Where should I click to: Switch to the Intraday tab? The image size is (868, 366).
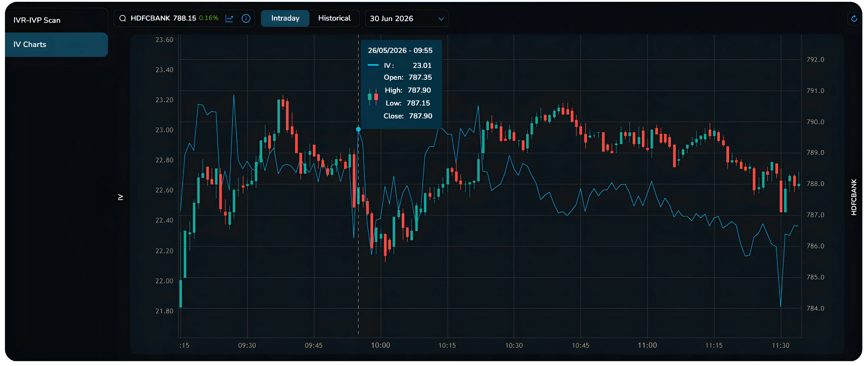point(285,18)
